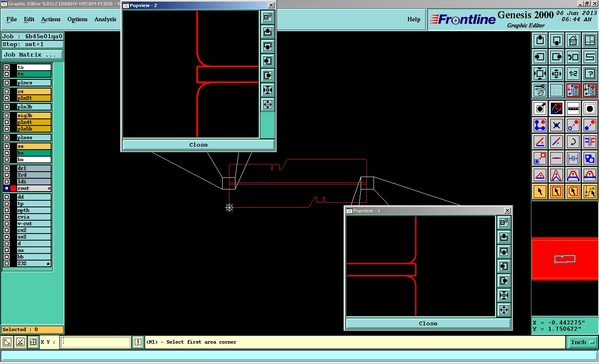
Task: Toggle the checkbox for layer '232'
Action: 7,263
